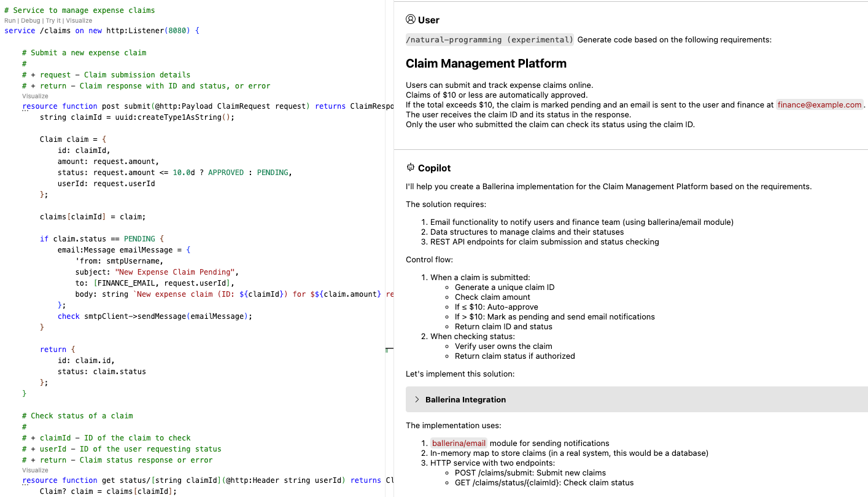Click the /natural-programming (experimental) command chip
The image size is (868, 497).
(490, 40)
